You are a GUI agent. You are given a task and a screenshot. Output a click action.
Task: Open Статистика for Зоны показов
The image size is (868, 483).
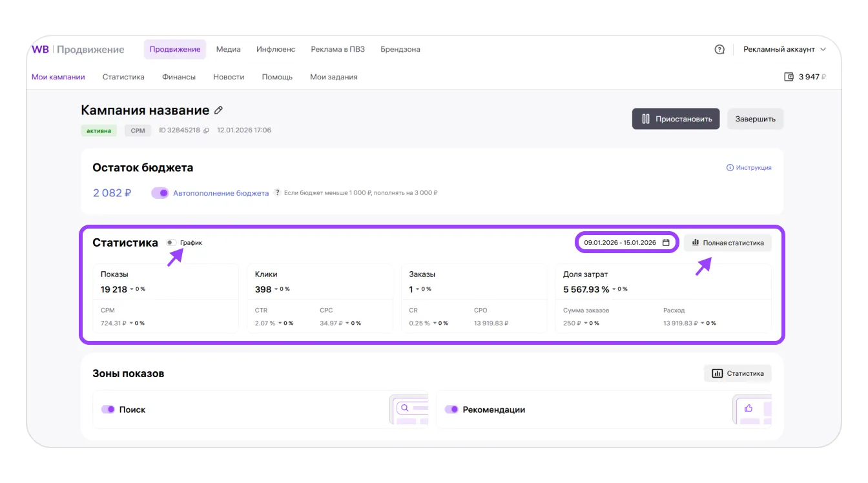[738, 373]
